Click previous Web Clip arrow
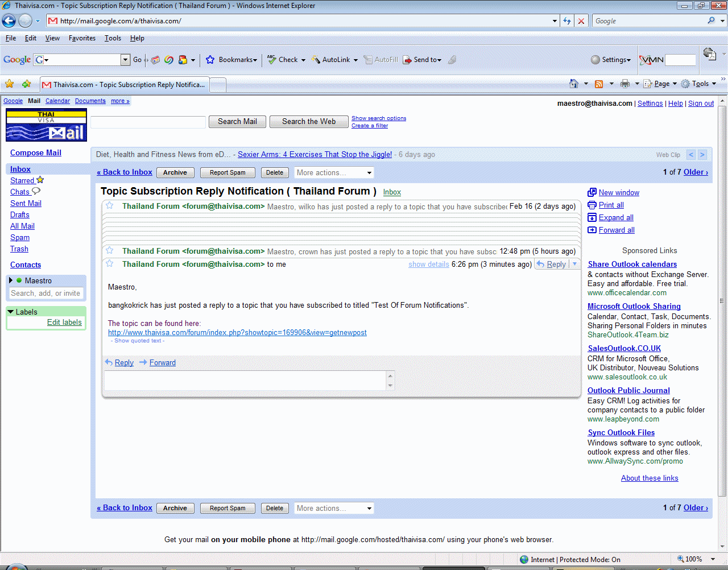Screen dimensions: 728x570 (x=691, y=155)
